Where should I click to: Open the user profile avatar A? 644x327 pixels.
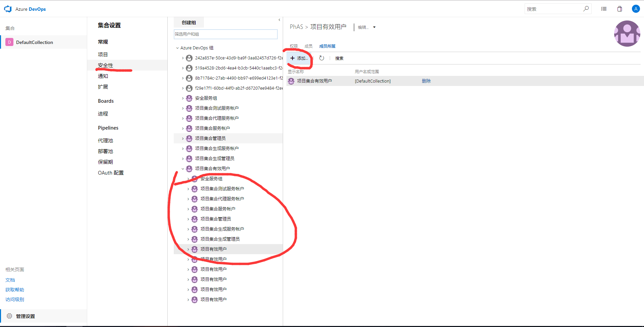pyautogui.click(x=635, y=9)
